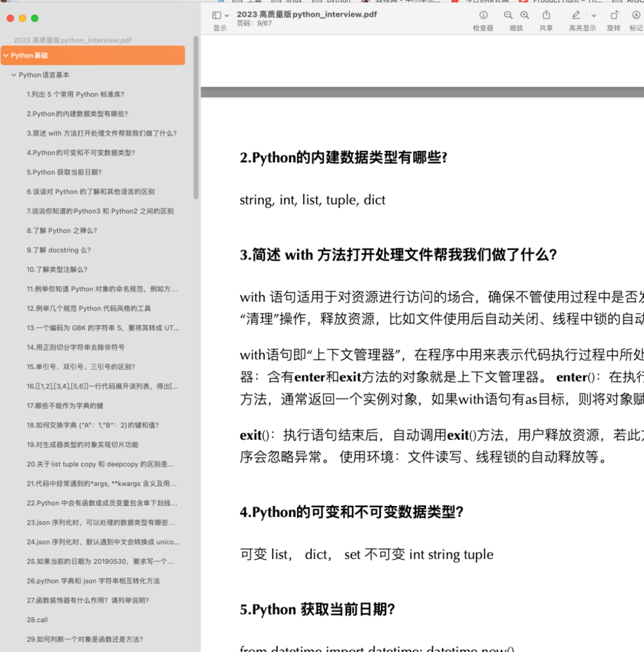
Task: Click the yellow minimize window button
Action: click(23, 18)
